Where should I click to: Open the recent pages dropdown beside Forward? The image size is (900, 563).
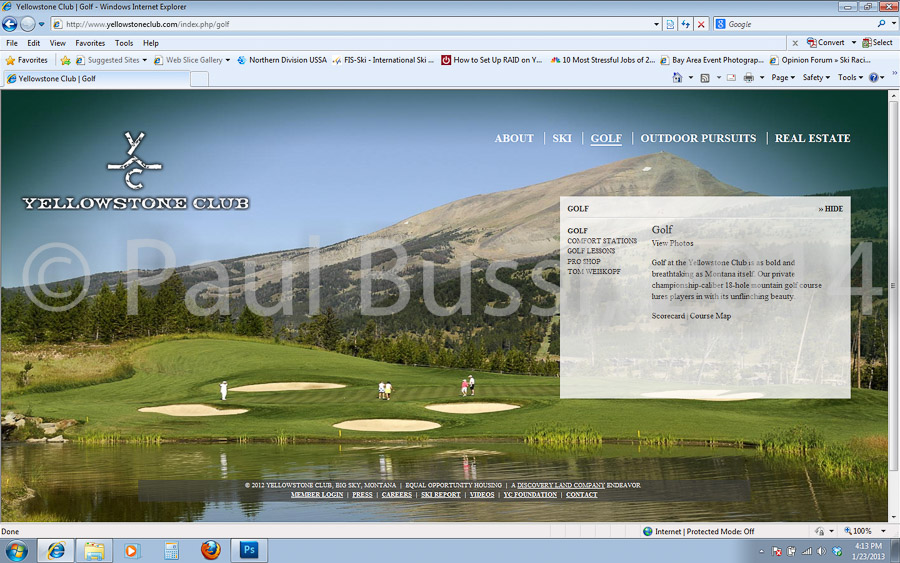(41, 24)
